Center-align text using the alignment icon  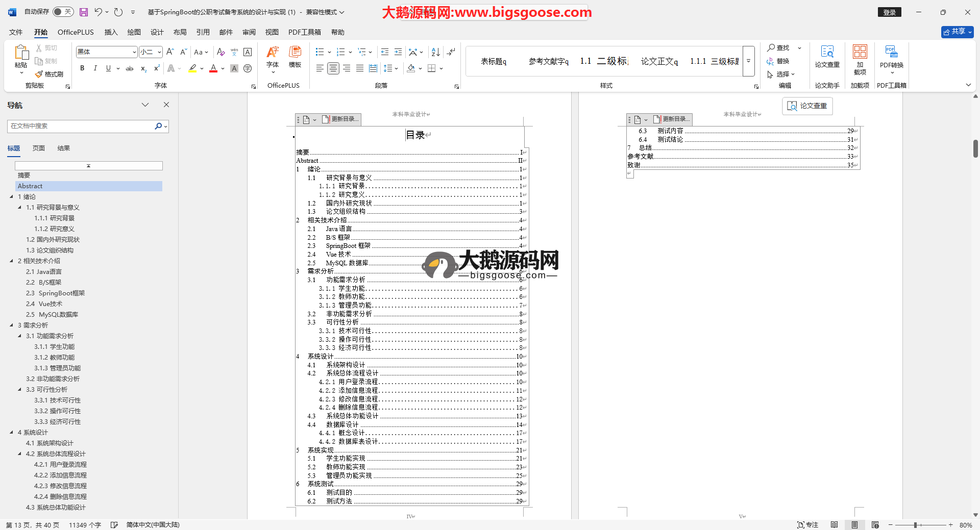pyautogui.click(x=333, y=68)
